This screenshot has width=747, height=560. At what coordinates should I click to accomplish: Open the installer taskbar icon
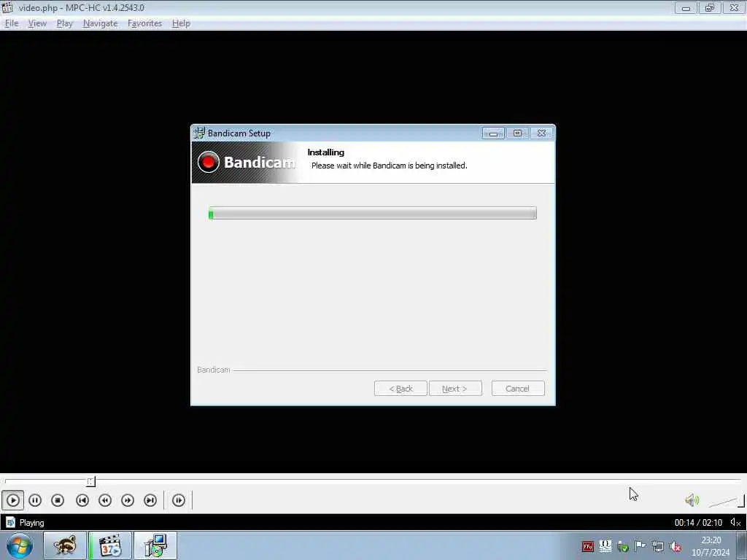155,545
